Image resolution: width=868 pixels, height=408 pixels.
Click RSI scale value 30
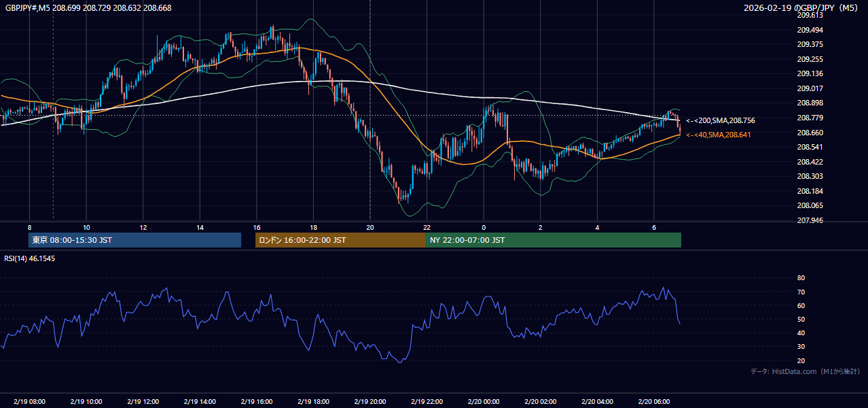801,347
